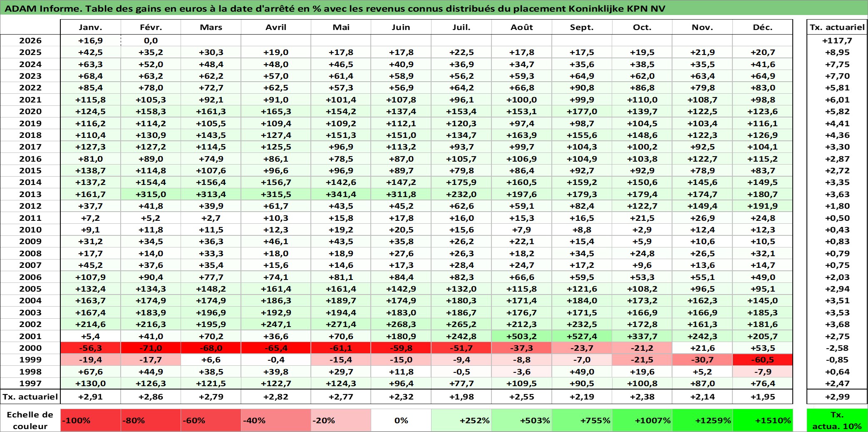The image size is (868, 432).
Task: Click the +341,4 cell in 2013
Action: click(x=341, y=194)
